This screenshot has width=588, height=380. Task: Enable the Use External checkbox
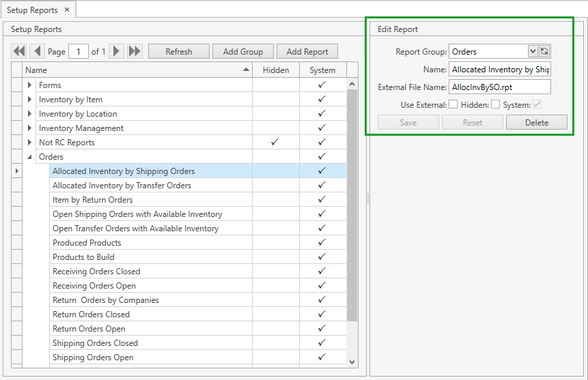[x=453, y=104]
